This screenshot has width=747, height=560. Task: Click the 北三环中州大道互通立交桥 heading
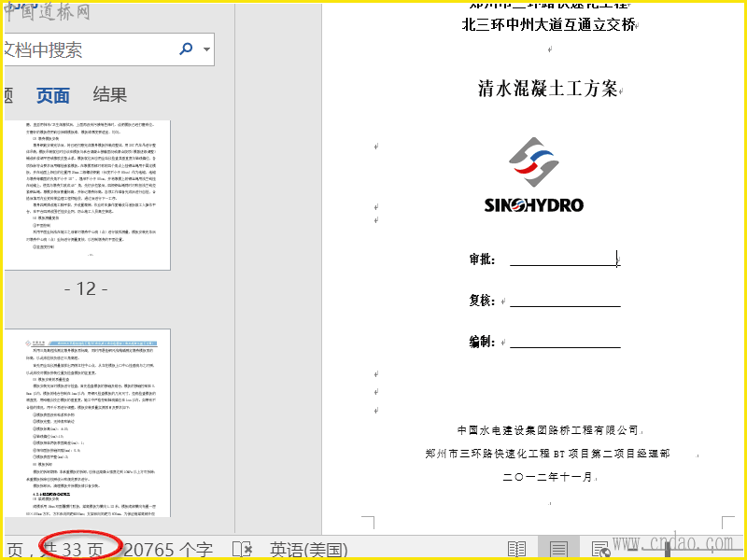click(548, 24)
